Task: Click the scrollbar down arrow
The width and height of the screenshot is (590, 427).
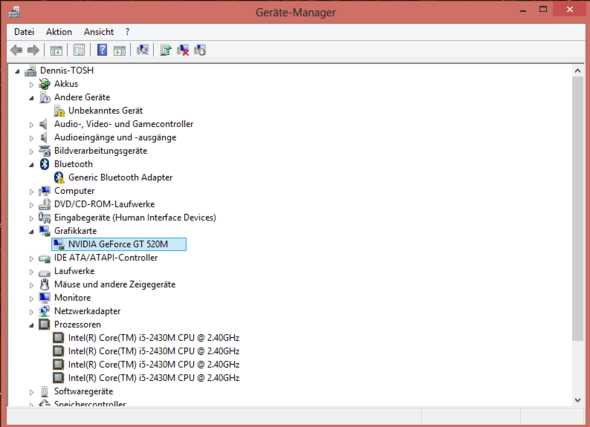Action: (x=578, y=400)
